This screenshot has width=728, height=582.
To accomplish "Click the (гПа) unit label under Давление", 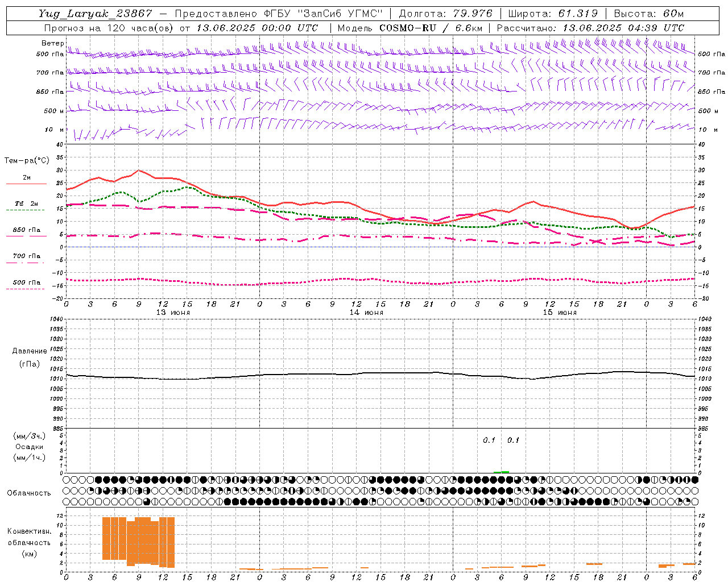I will [x=30, y=364].
